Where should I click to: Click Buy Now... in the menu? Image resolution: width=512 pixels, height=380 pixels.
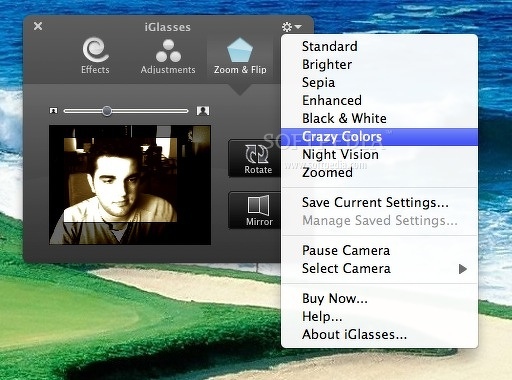click(x=379, y=298)
